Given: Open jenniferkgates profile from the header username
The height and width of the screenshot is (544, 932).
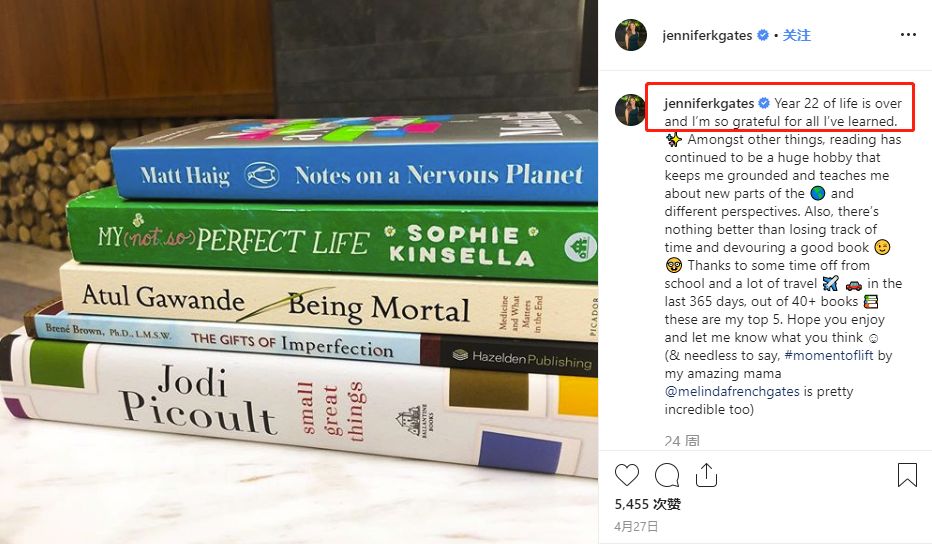Looking at the screenshot, I should (708, 35).
